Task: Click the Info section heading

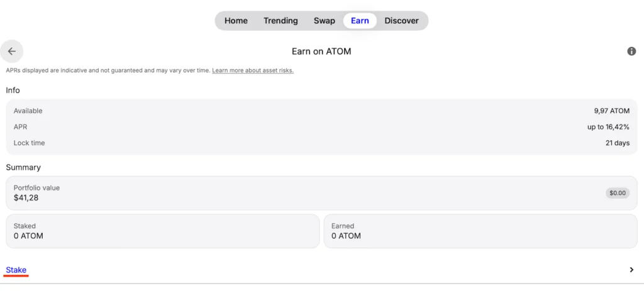Action: 13,91
